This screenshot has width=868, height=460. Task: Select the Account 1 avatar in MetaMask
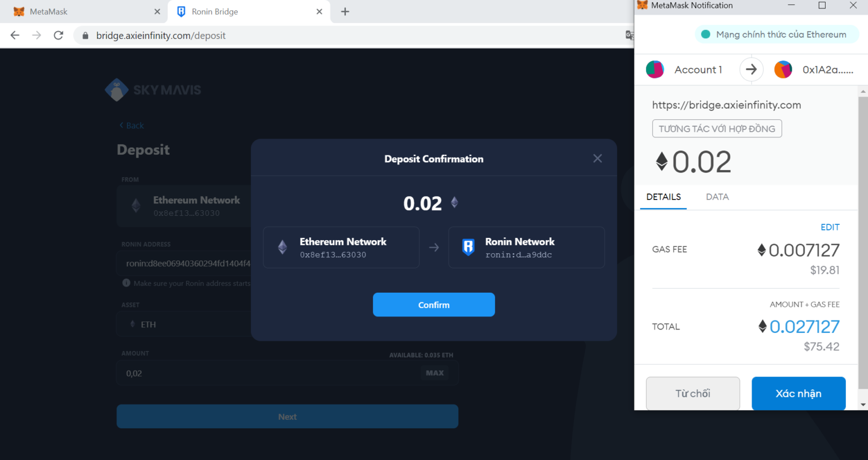click(655, 69)
